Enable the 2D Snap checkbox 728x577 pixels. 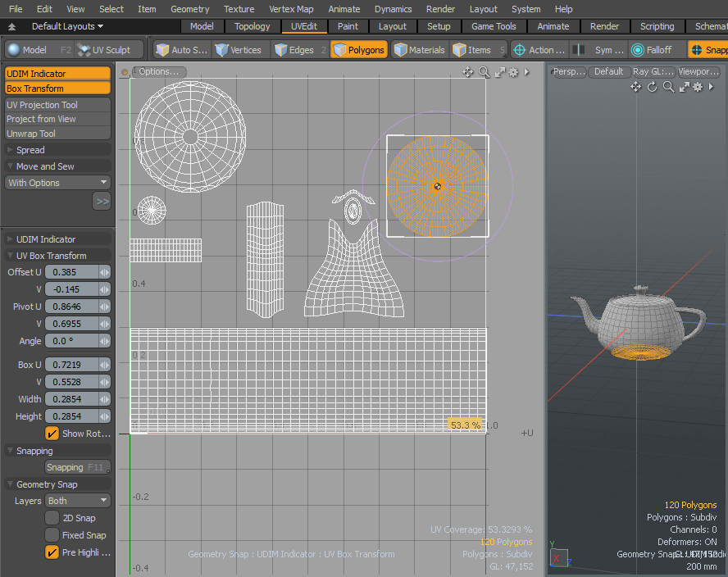52,518
